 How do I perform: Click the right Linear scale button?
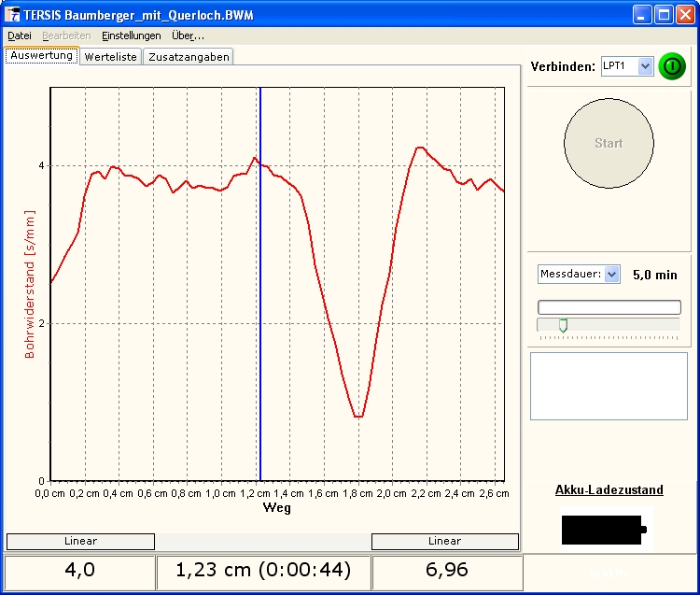[x=445, y=542]
